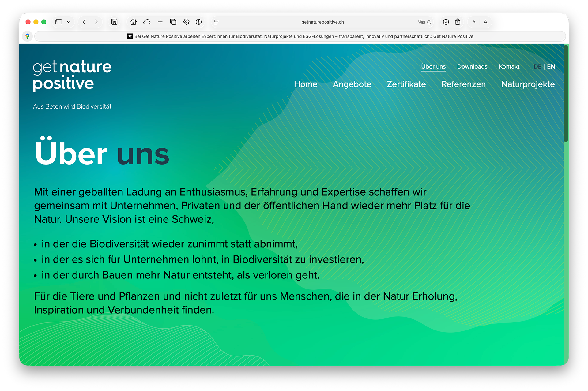Image resolution: width=588 pixels, height=391 pixels.
Task: Open the page translation icon
Action: (x=421, y=22)
